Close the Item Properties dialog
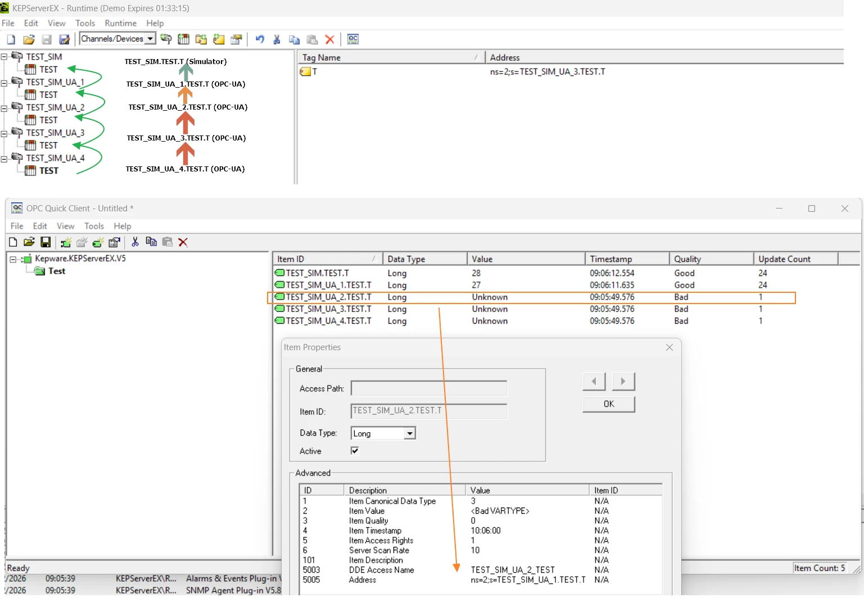Image resolution: width=864 pixels, height=616 pixels. [669, 347]
